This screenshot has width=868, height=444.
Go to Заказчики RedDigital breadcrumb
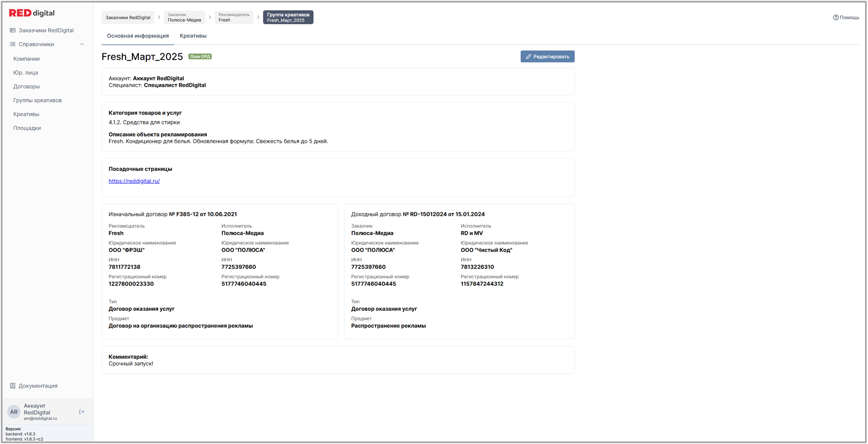click(128, 18)
